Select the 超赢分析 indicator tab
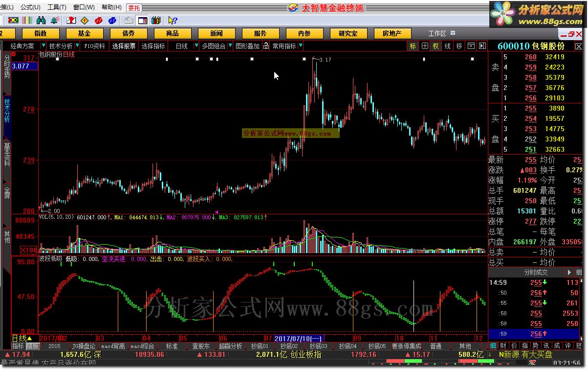 230,346
